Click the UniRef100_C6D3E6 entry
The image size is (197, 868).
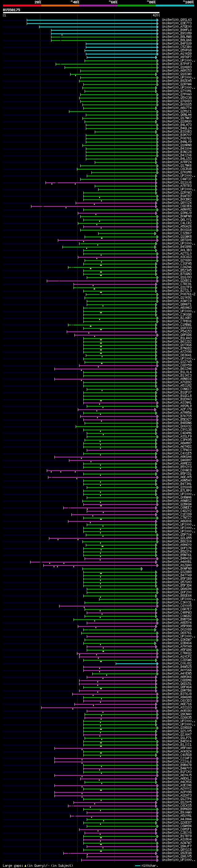(x=177, y=206)
